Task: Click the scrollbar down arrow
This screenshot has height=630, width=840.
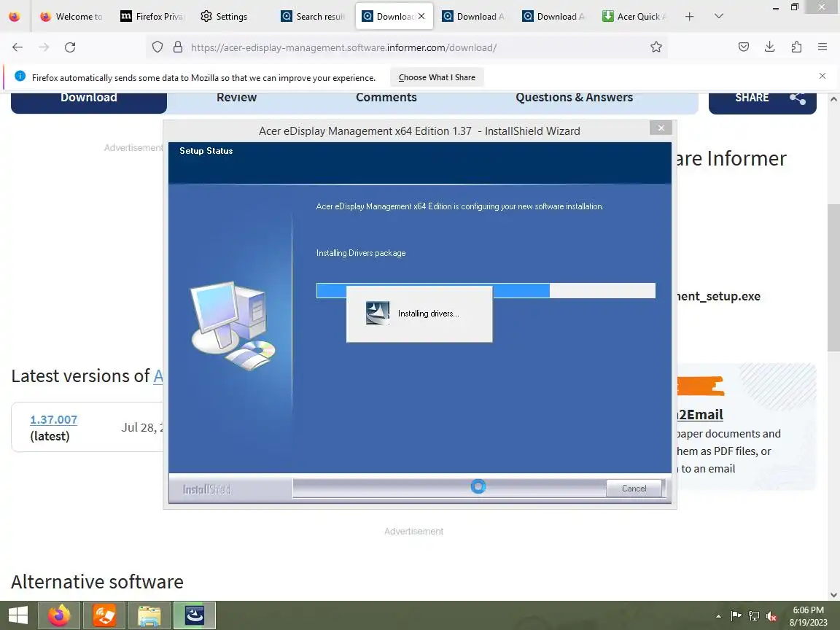Action: (833, 594)
